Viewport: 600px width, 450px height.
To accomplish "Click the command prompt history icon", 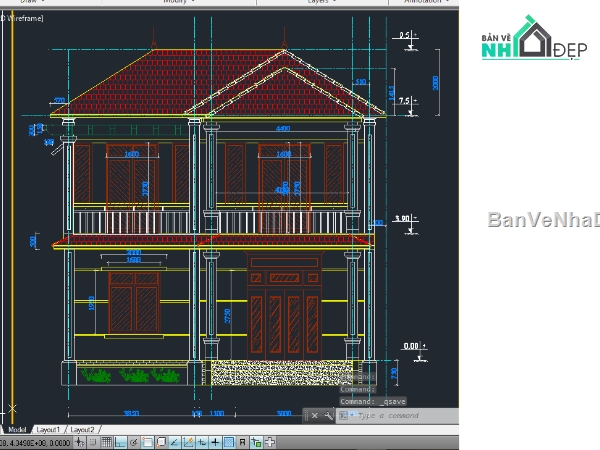I will 343,415.
